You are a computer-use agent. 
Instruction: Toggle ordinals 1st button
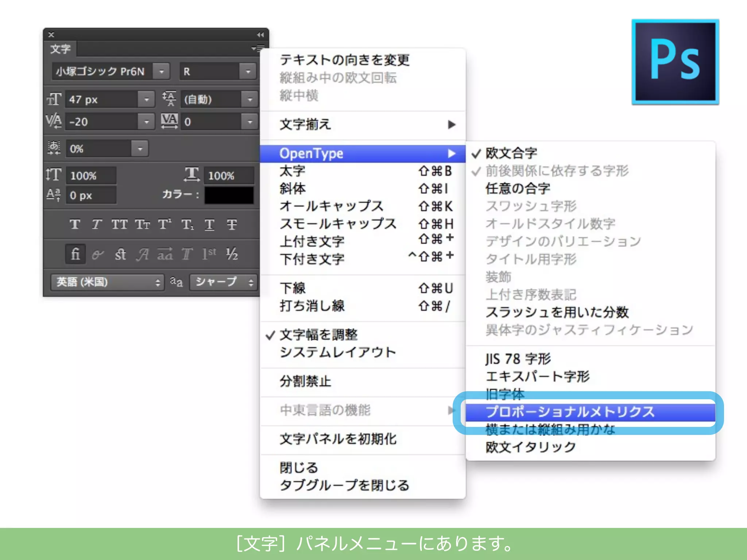point(209,254)
